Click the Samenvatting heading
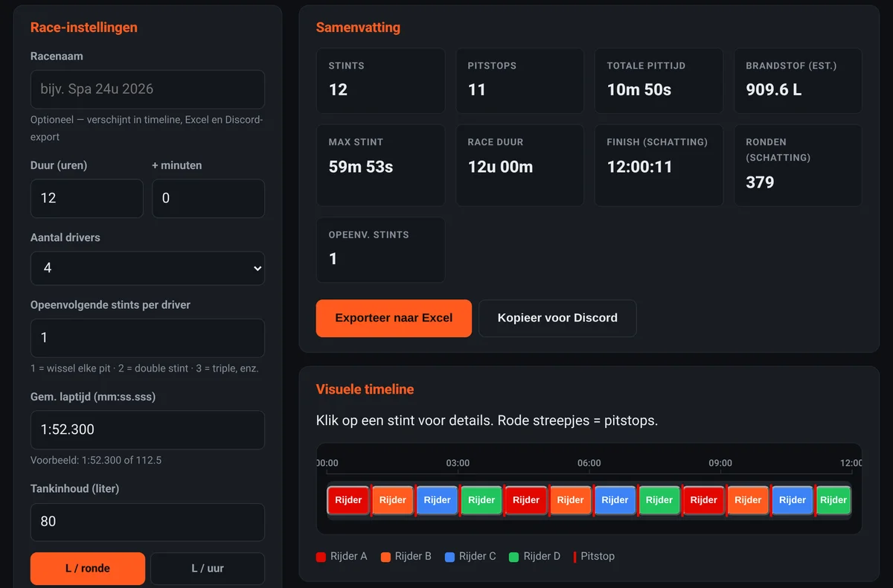 [x=358, y=28]
